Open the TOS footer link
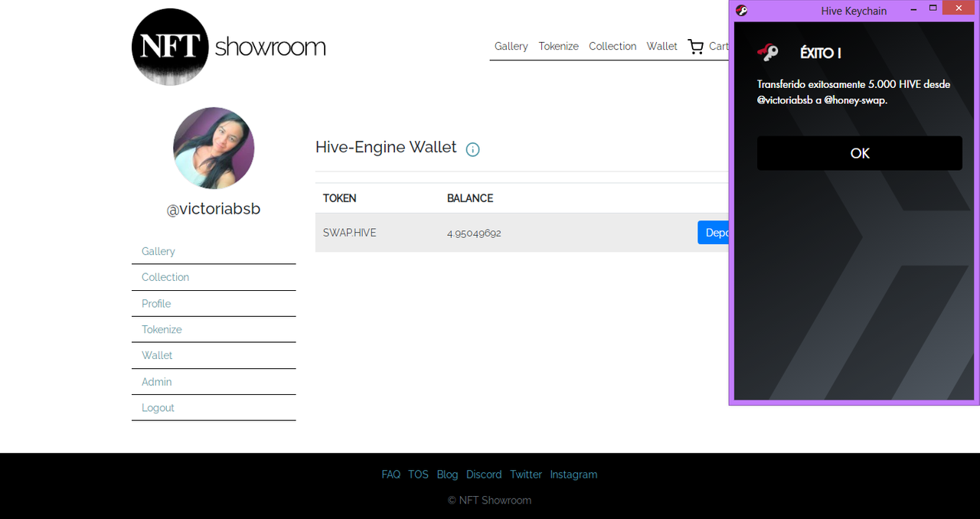 click(418, 475)
